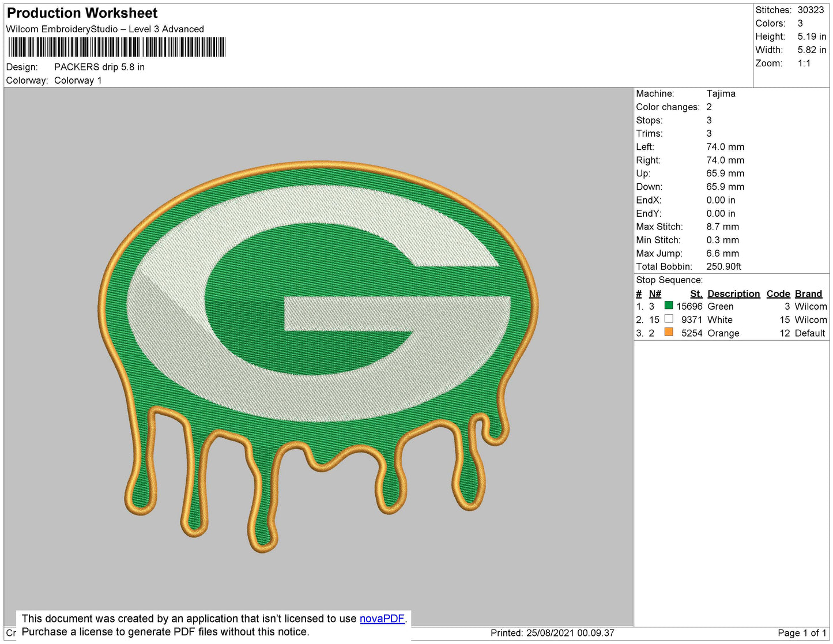Click the 'Default' brand in Orange row
This screenshot has width=833, height=644.
tap(810, 333)
